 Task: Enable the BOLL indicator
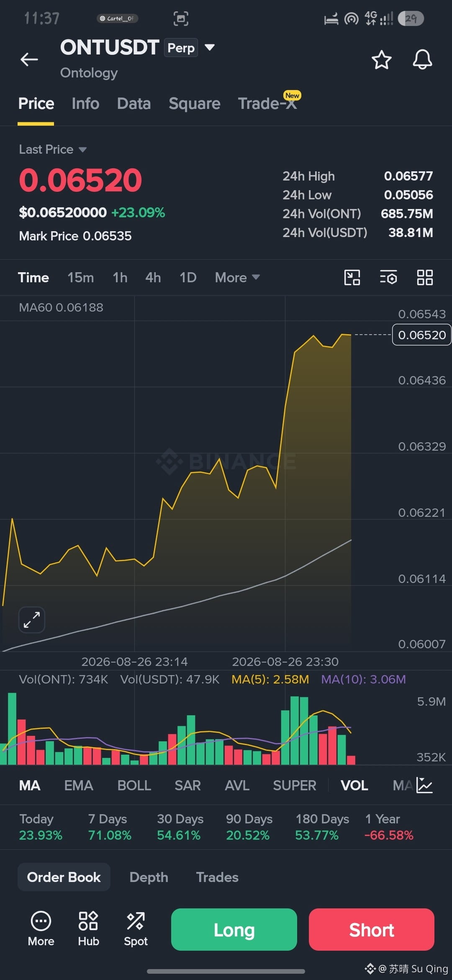[134, 786]
